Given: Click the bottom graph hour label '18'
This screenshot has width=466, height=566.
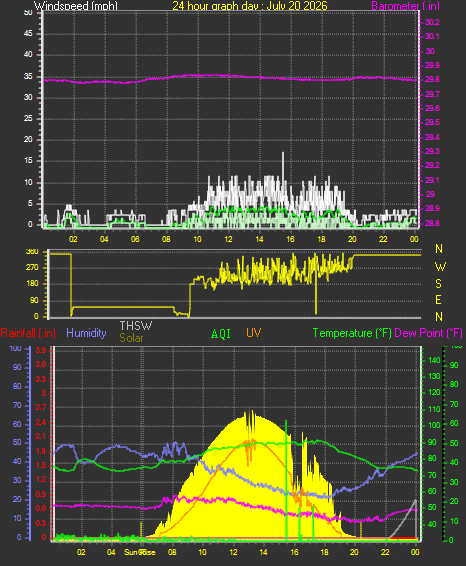Looking at the screenshot, I should (x=324, y=552).
